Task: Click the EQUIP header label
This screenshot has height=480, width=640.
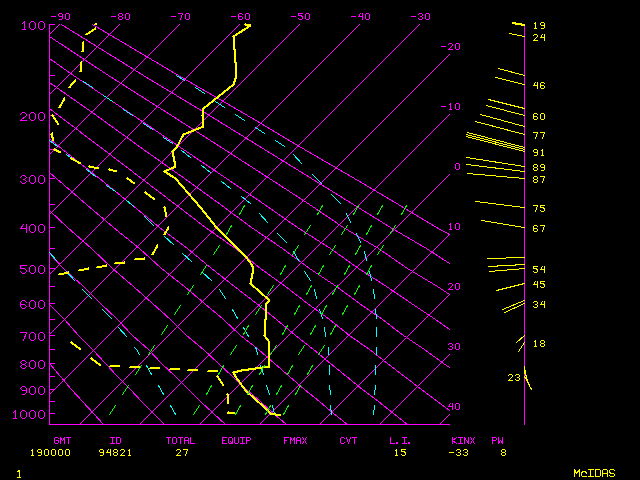Action: 237,440
